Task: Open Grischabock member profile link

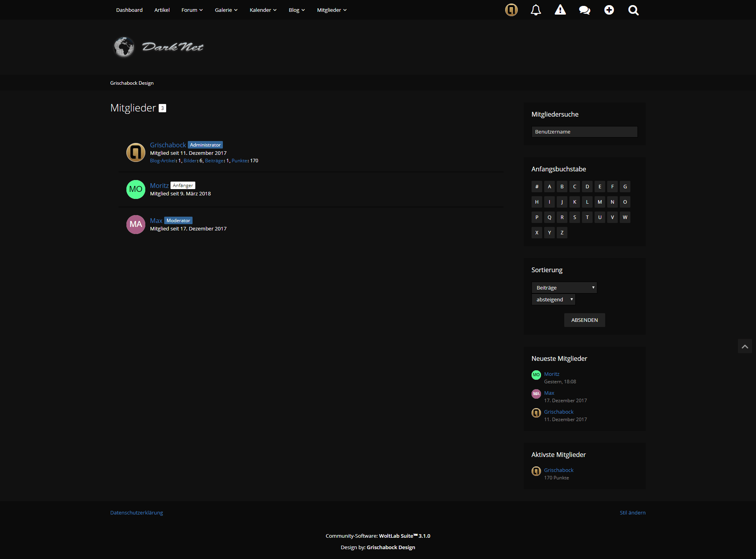Action: (168, 145)
